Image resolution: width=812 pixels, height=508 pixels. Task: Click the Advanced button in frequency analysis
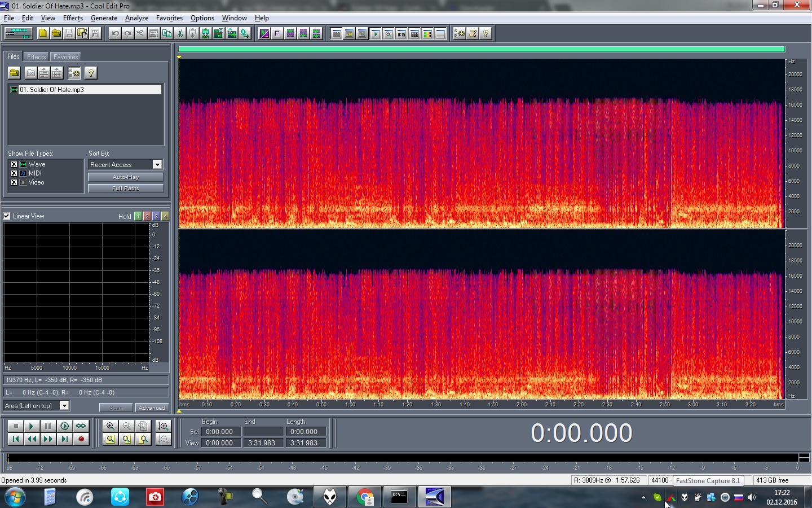(x=151, y=408)
